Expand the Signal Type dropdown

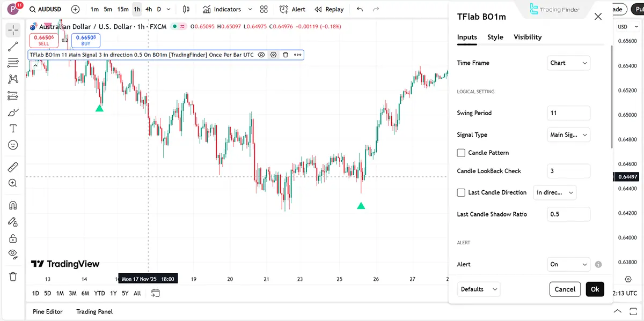pyautogui.click(x=568, y=135)
